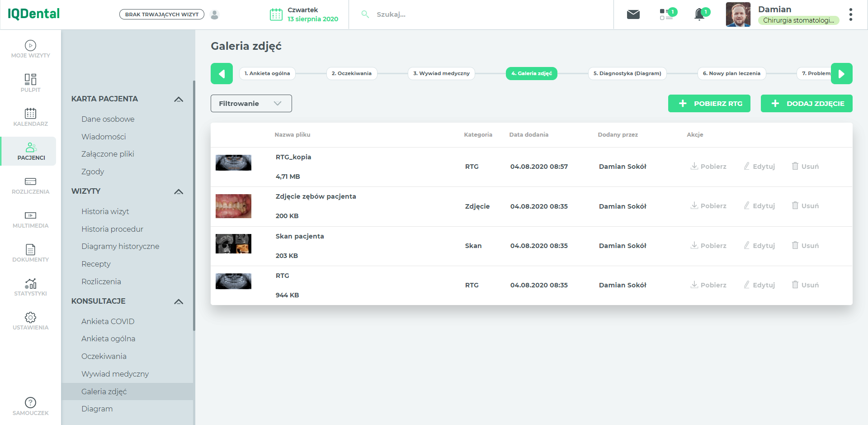Screen dimensions: 868x425
Task: Delete the RTG_kopia file
Action: (x=805, y=166)
